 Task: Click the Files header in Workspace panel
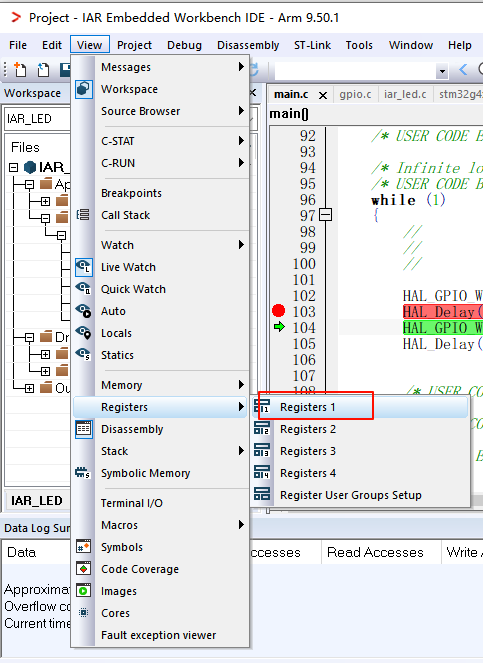[x=25, y=147]
